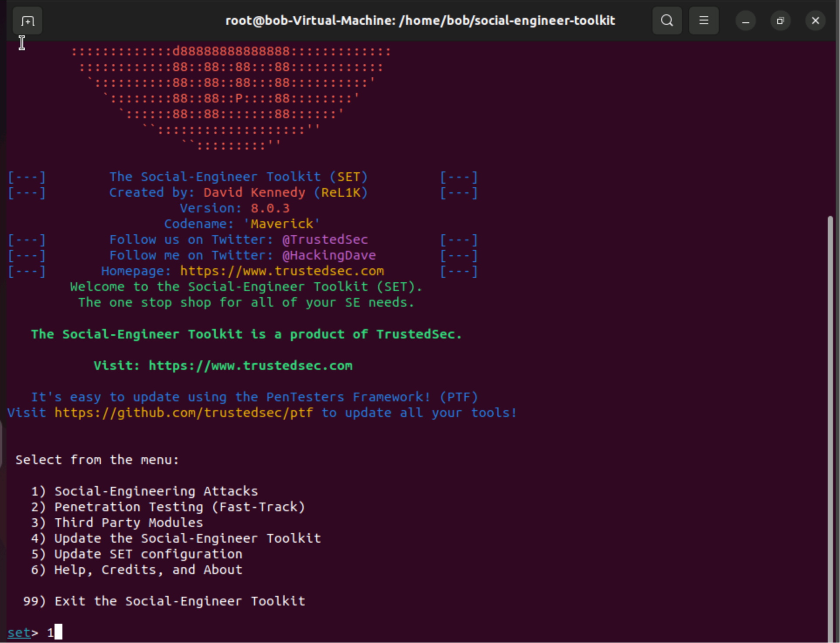Click the Version: 8.0.3 text
The width and height of the screenshot is (840, 643).
pos(235,208)
